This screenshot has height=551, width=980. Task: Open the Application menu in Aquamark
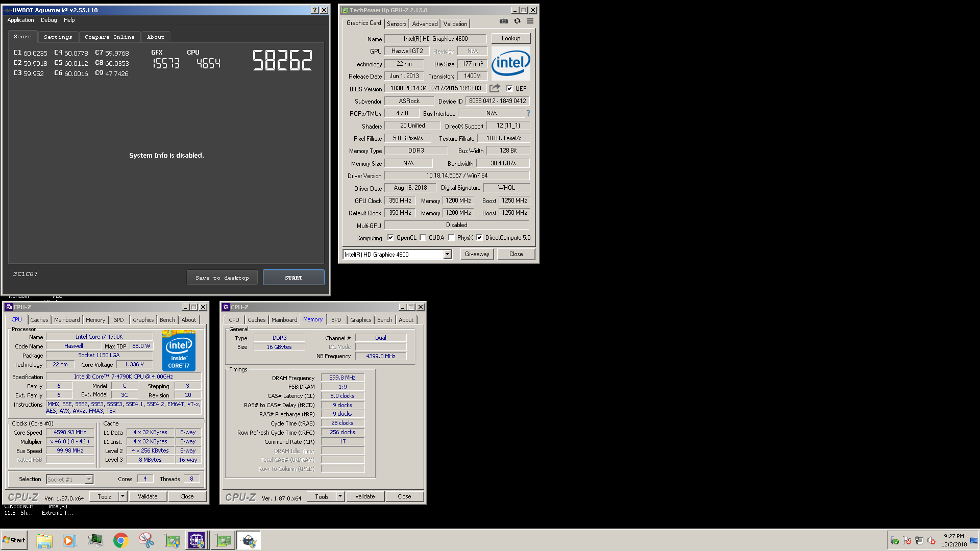[20, 20]
